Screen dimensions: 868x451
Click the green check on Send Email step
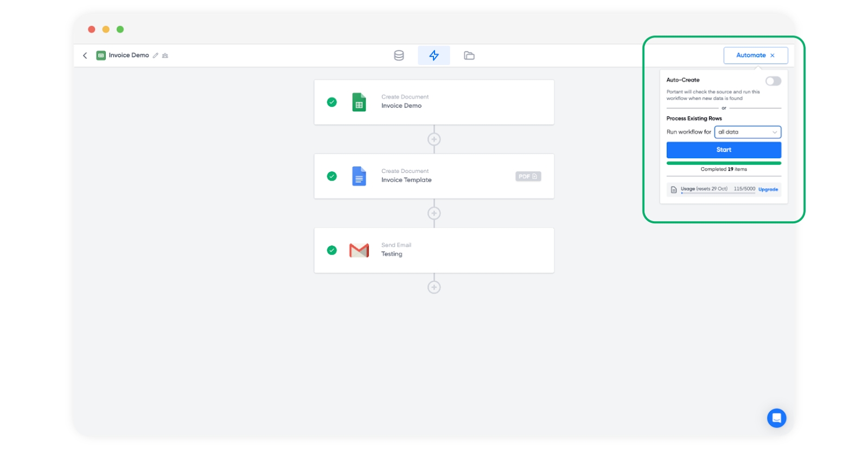pos(332,250)
